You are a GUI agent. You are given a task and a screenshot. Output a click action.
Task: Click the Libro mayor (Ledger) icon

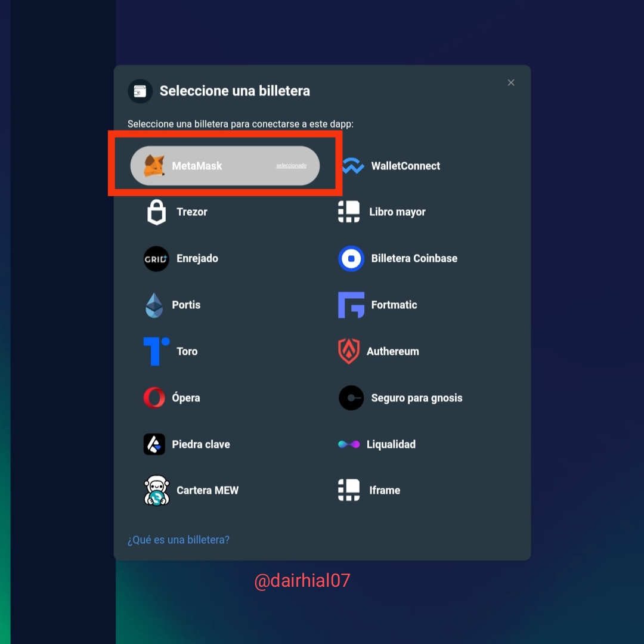pyautogui.click(x=349, y=212)
